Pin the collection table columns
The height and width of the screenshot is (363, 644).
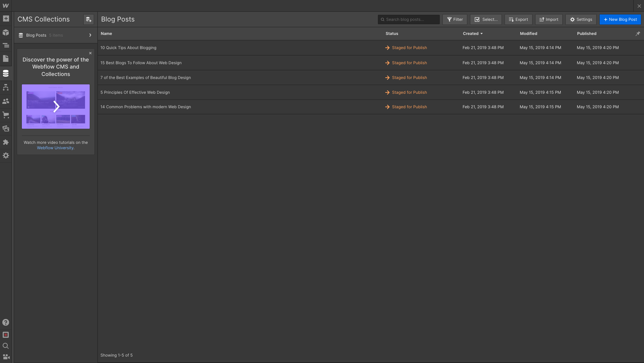click(x=638, y=34)
